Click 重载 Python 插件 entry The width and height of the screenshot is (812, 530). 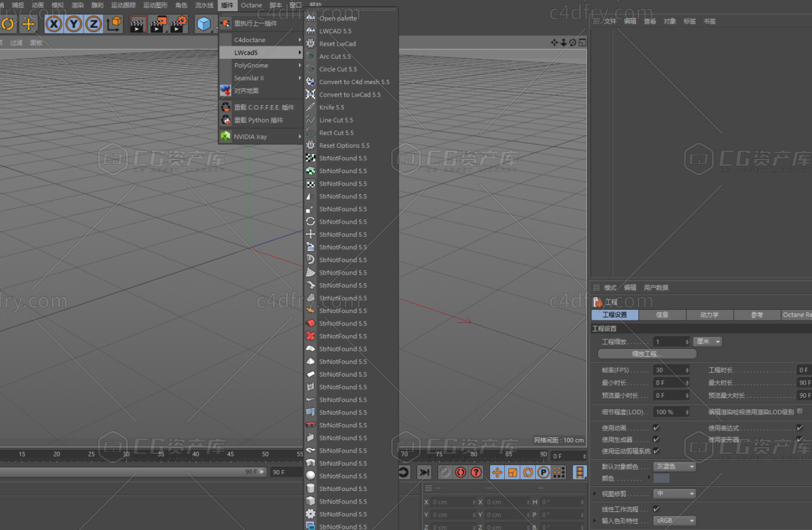pyautogui.click(x=261, y=120)
